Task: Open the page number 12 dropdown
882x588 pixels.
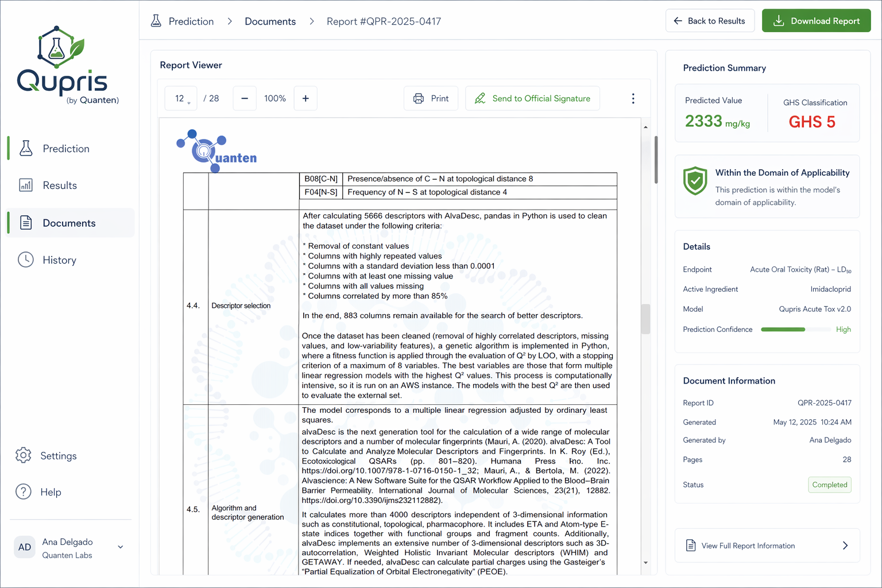Action: coord(181,99)
